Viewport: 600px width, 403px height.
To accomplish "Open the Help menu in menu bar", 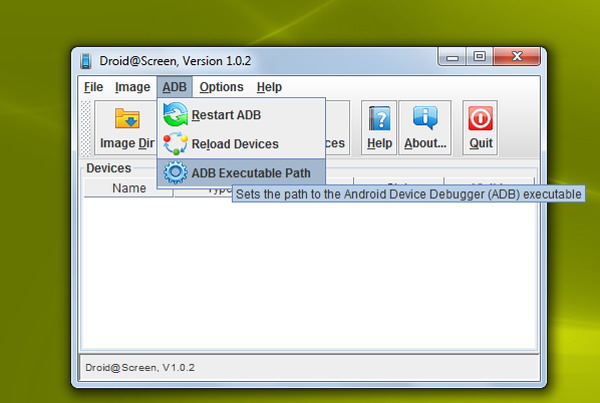I will click(269, 87).
